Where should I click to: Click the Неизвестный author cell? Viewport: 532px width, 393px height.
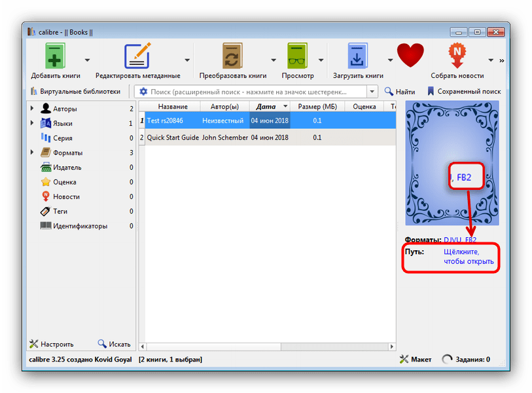tap(224, 121)
